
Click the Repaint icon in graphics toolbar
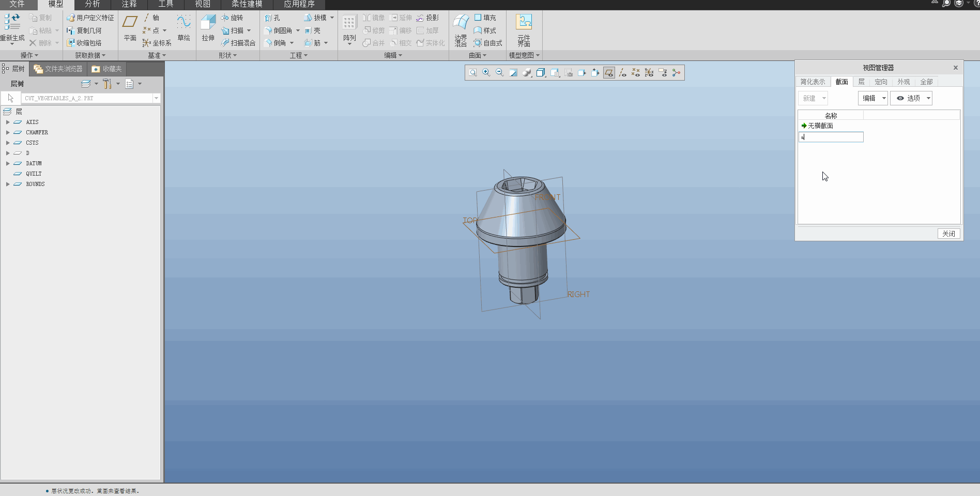click(x=513, y=73)
